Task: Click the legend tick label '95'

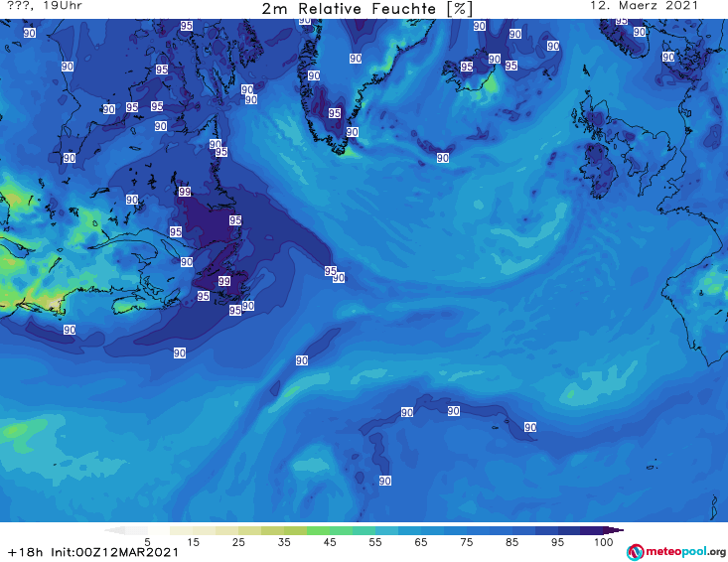Action: coord(557,542)
